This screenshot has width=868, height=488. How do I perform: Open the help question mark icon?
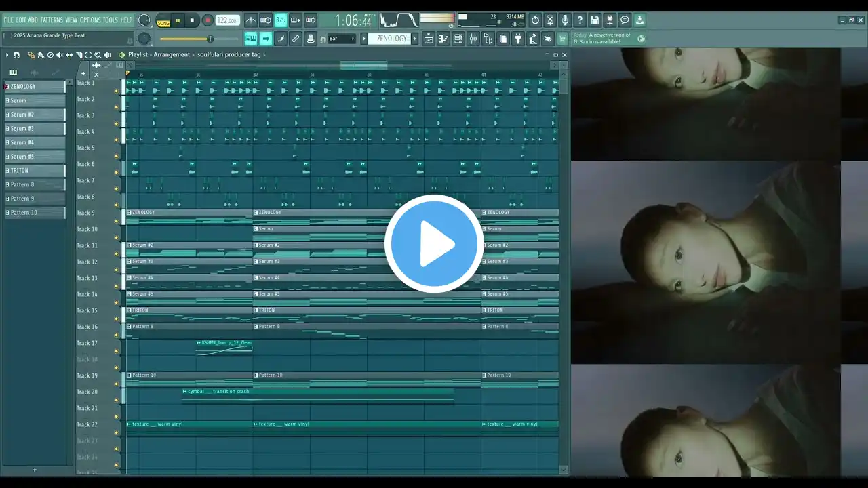pyautogui.click(x=580, y=20)
